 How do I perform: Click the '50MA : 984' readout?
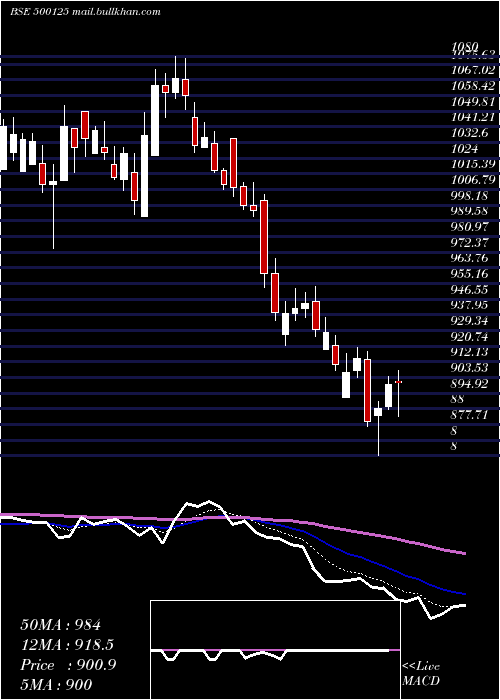point(61,625)
